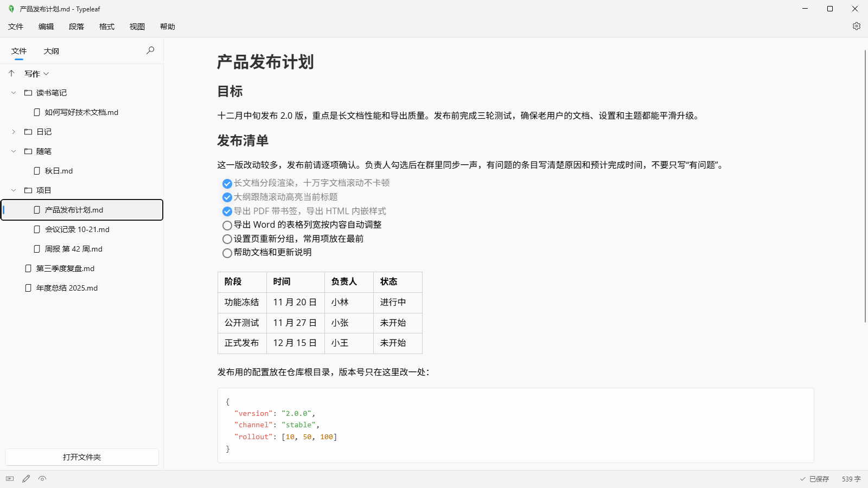Click file icon of 第三季度复盘.md
Viewport: 868px width, 488px height.
[x=28, y=268]
